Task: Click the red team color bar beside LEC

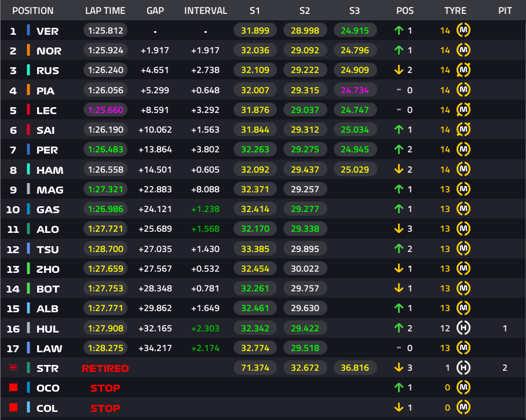Action: (x=28, y=109)
